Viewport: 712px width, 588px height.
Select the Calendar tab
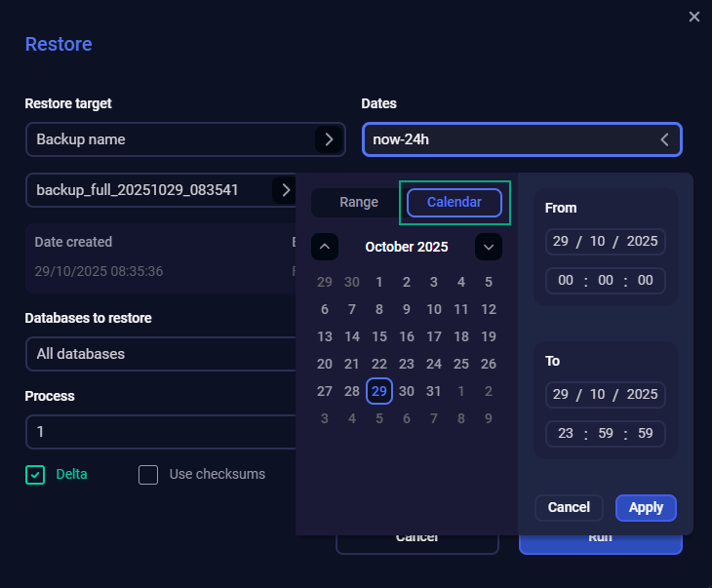[x=454, y=203]
